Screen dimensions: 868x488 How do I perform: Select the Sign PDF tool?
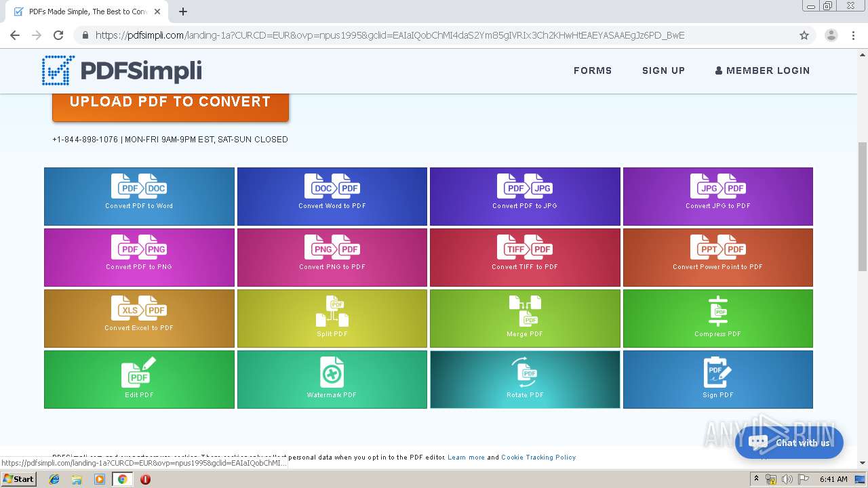(718, 380)
